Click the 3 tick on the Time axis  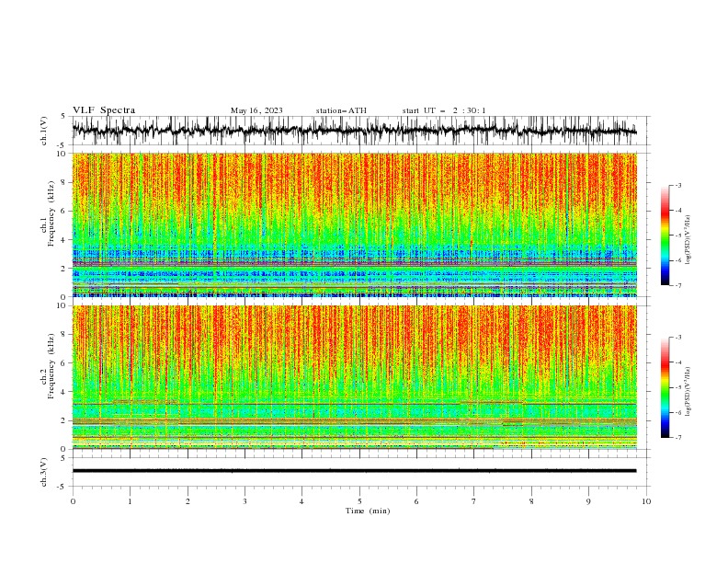tap(245, 501)
